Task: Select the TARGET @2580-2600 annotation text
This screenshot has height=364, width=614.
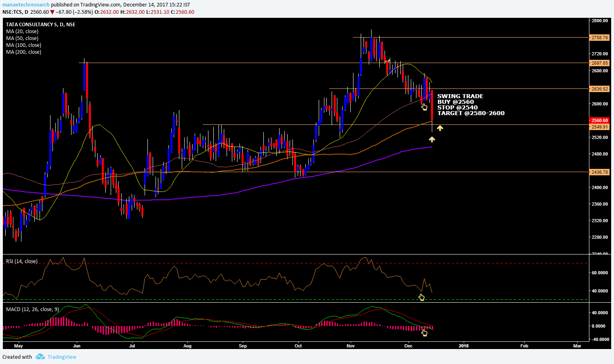Action: tap(471, 113)
